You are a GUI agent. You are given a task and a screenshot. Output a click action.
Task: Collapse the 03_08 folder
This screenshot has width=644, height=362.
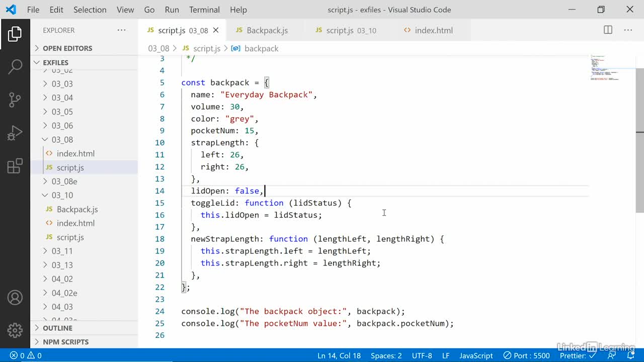62,139
